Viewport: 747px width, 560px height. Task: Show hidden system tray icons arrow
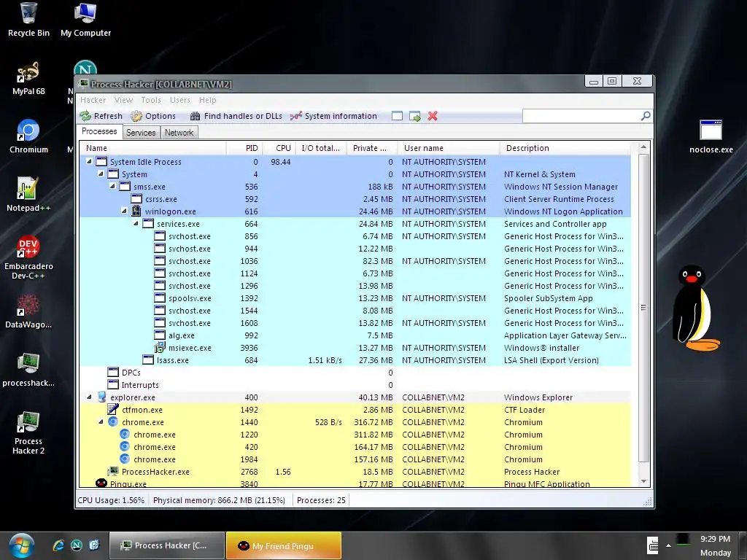[x=668, y=545]
